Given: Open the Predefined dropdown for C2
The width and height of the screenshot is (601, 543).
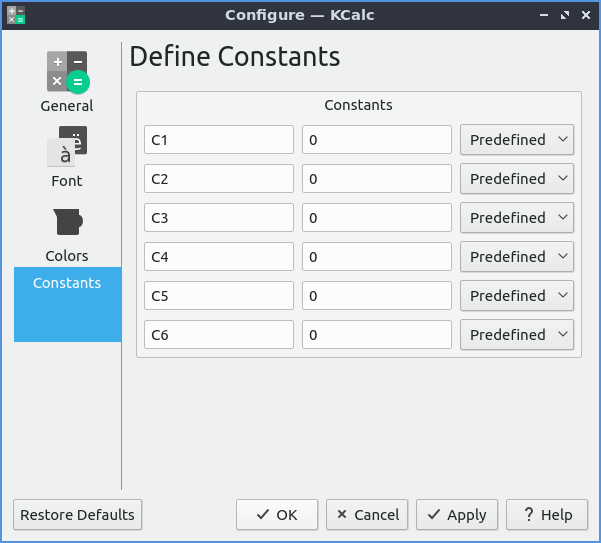Looking at the screenshot, I should click(517, 179).
